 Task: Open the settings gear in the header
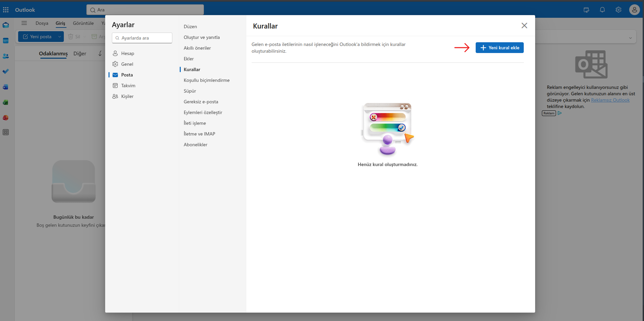618,10
